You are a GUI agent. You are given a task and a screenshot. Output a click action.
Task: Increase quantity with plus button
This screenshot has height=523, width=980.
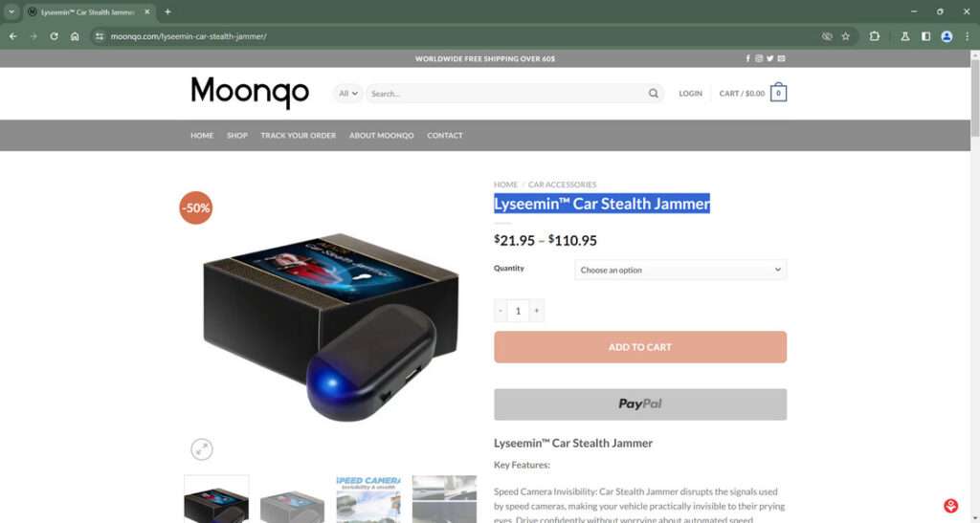(x=536, y=310)
